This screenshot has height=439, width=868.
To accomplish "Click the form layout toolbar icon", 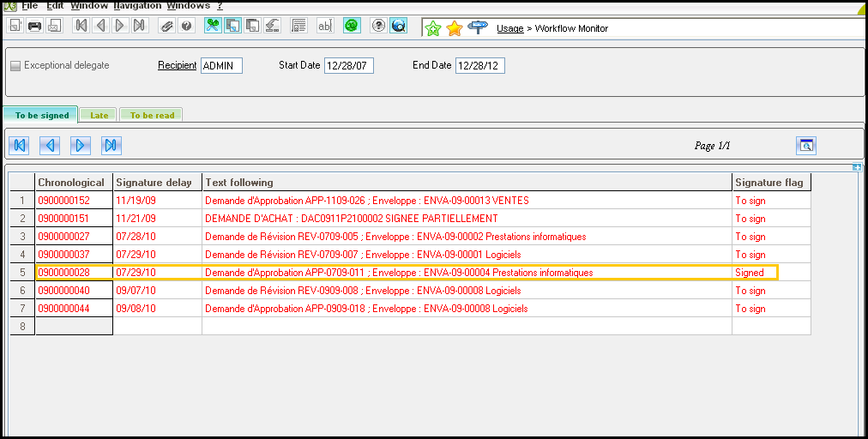I will [x=299, y=26].
